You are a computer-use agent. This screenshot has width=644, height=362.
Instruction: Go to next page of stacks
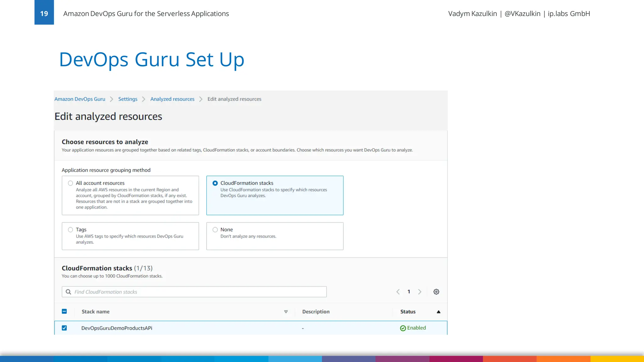tap(419, 292)
